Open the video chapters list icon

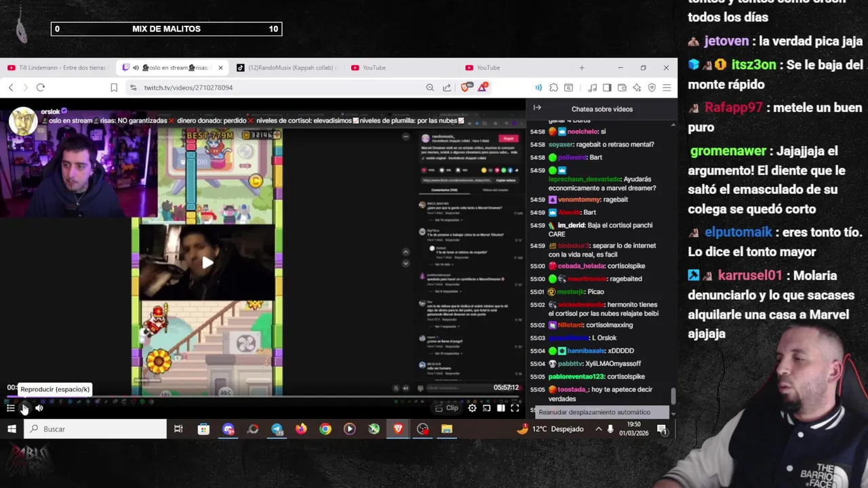[10, 408]
